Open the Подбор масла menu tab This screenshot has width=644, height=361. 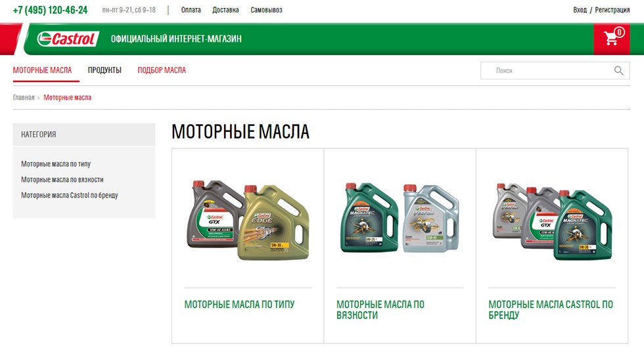click(162, 70)
